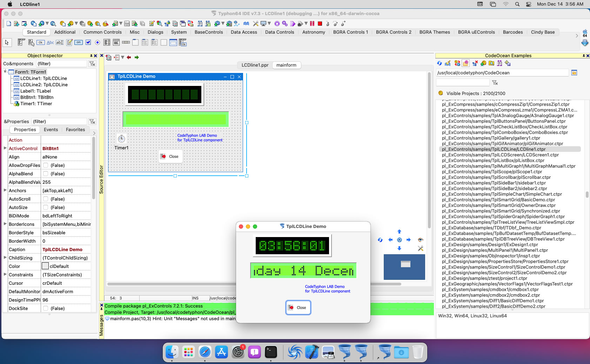The image size is (590, 364).
Task: Click the binoculars icon in CodeOcean panel
Action: pyautogui.click(x=500, y=63)
